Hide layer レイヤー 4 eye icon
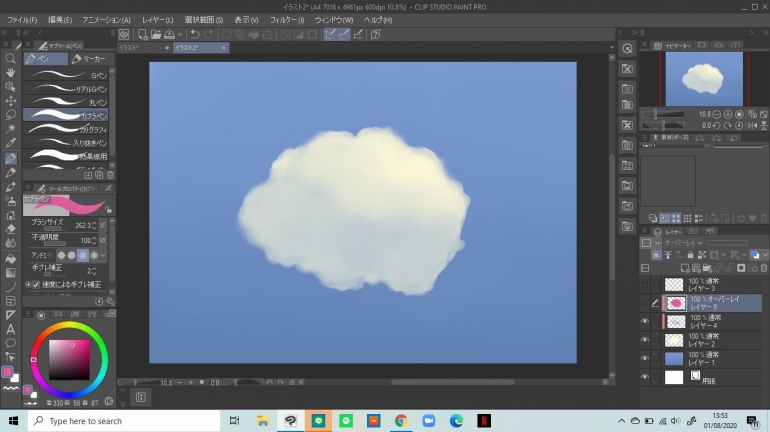 [645, 322]
